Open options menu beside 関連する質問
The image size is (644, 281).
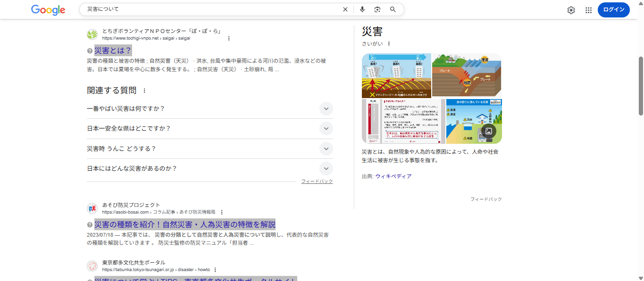[144, 91]
